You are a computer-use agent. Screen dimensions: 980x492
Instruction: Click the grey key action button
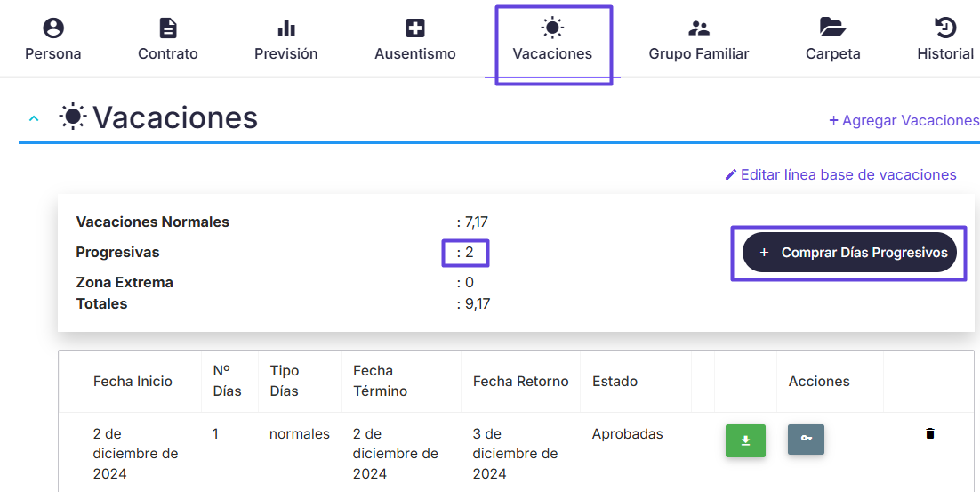[806, 439]
